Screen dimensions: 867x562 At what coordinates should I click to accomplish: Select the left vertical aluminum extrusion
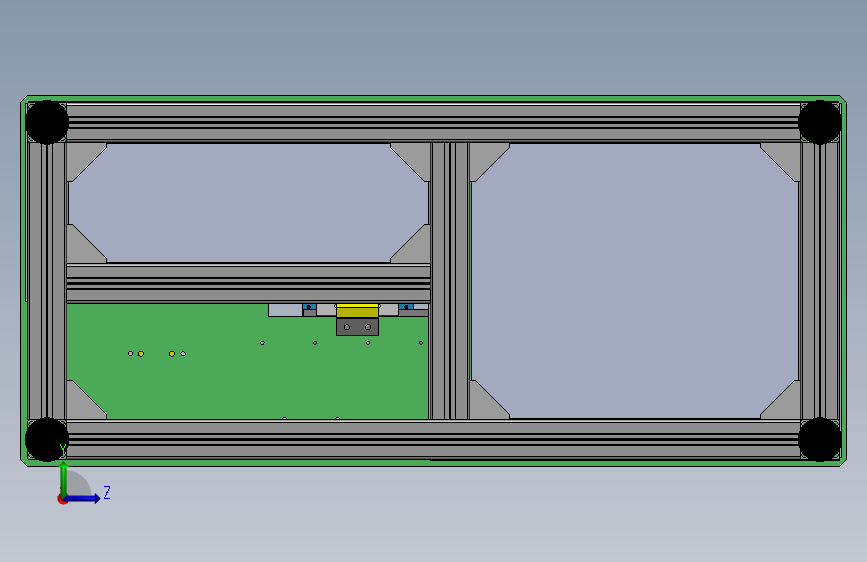coord(47,281)
